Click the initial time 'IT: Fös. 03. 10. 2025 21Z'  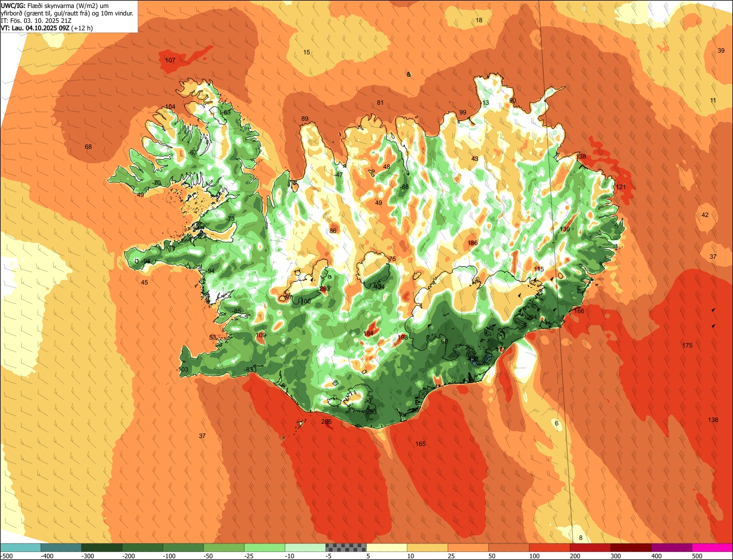[x=36, y=20]
